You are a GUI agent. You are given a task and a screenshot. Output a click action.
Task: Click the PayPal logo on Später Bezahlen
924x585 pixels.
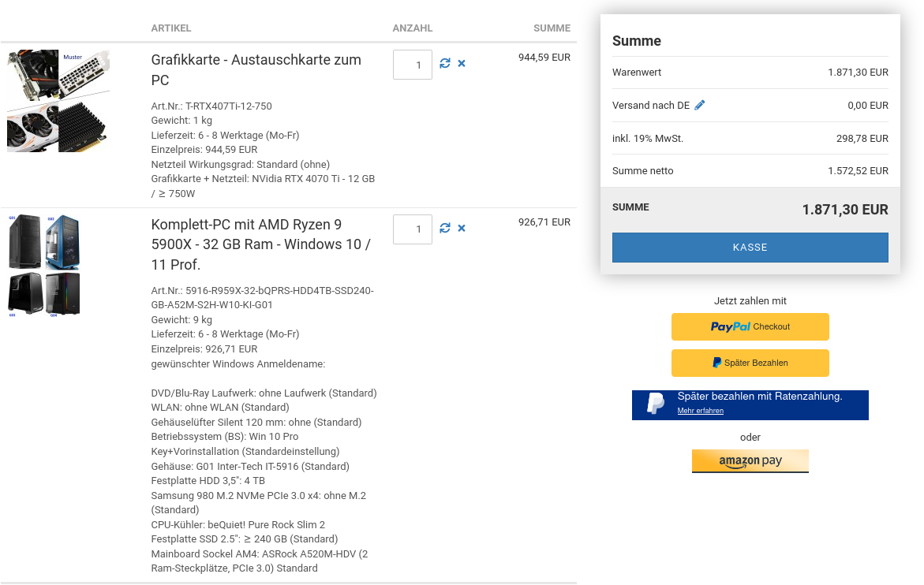pyautogui.click(x=717, y=363)
